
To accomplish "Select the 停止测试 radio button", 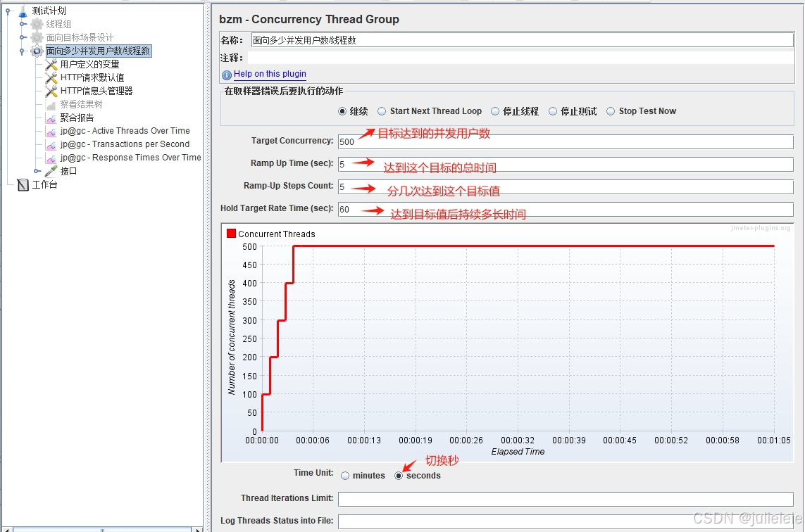I will [x=552, y=111].
